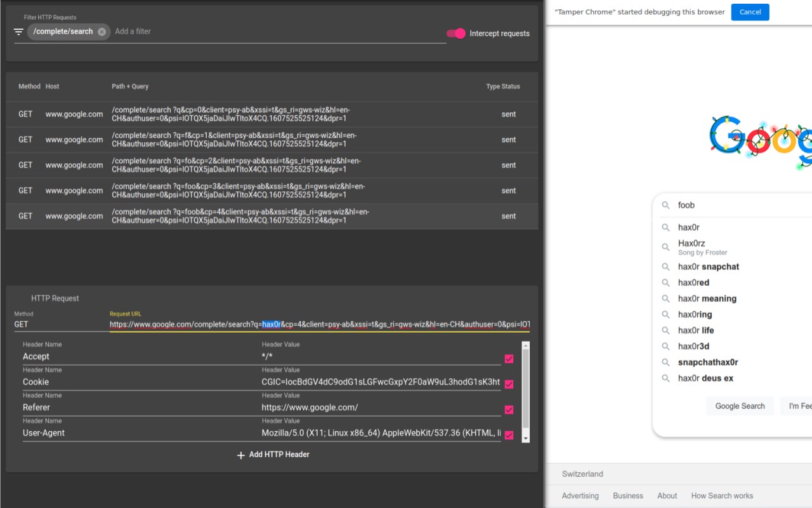The image size is (812, 508).
Task: Open the Advertising footer link
Action: 580,496
